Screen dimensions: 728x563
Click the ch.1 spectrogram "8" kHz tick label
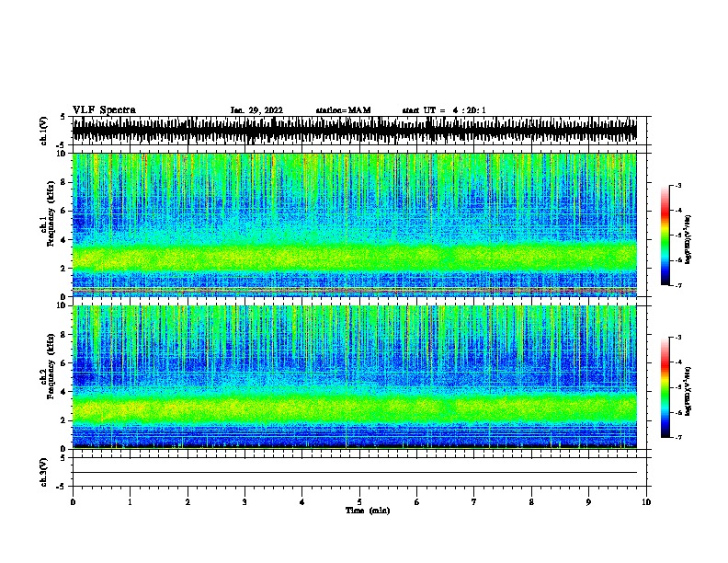[63, 182]
